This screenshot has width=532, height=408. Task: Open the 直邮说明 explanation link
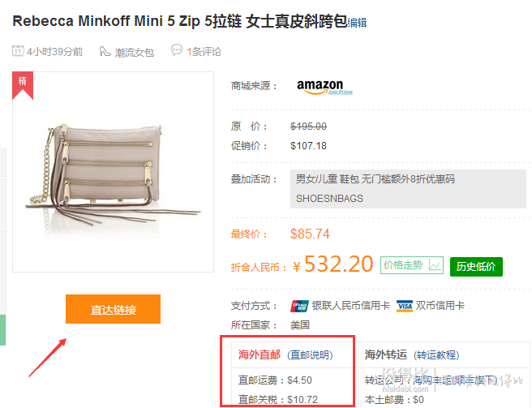coord(310,355)
